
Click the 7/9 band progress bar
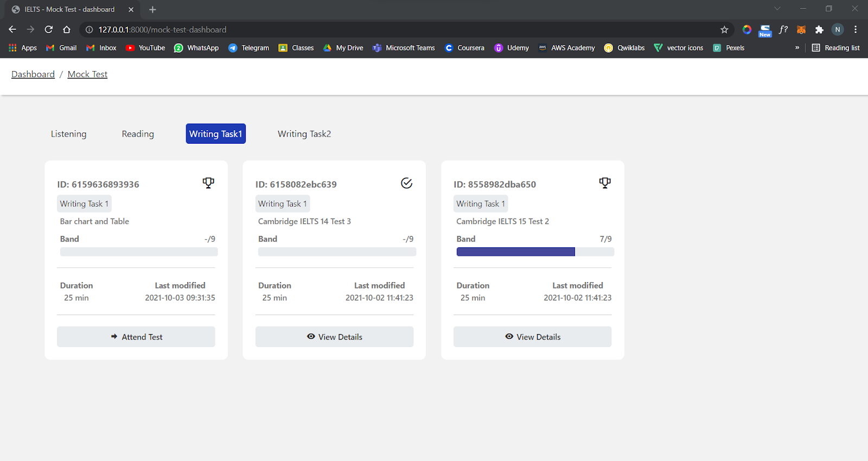[x=535, y=252]
